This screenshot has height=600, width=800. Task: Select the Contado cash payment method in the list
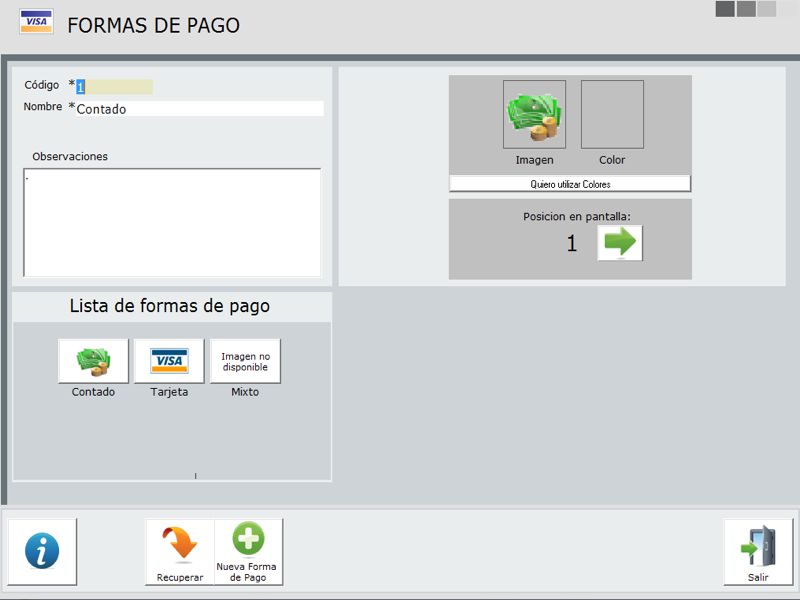(93, 361)
